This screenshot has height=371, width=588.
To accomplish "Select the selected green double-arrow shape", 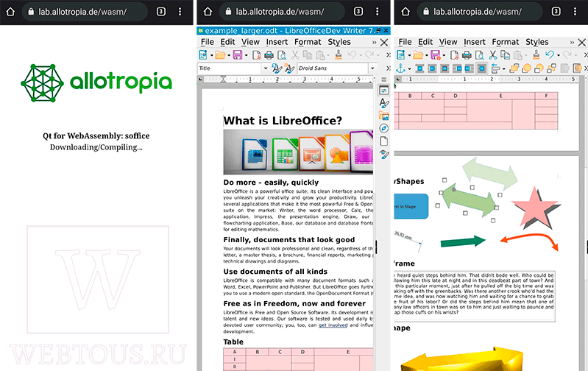I will tap(469, 200).
